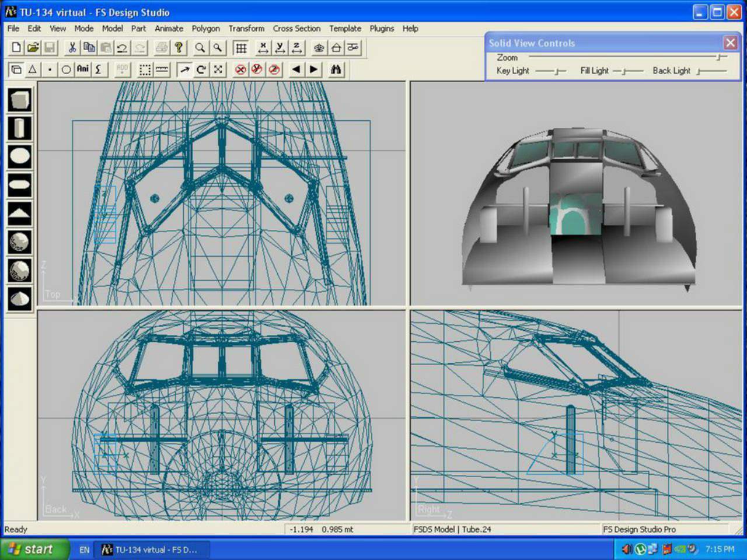Click the Y axis scale icon

(x=280, y=48)
